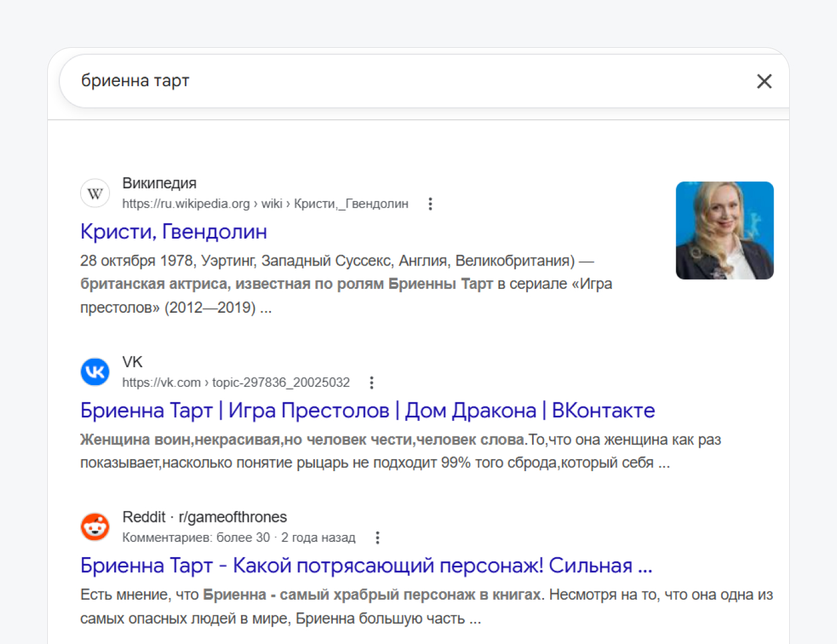Open 'Бриенна Тарт | Игра Престолов' VK link

pyautogui.click(x=367, y=410)
